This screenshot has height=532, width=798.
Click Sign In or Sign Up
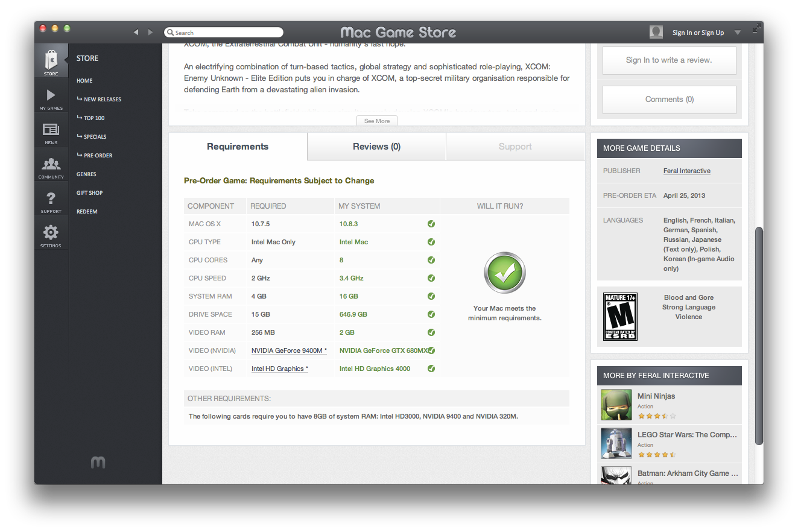click(x=698, y=33)
